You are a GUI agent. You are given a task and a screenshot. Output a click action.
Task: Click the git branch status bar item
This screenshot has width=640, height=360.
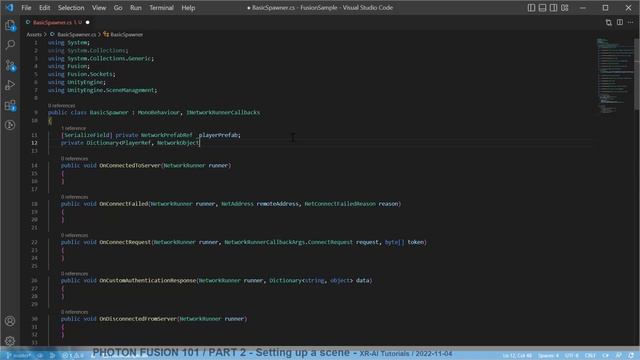coord(19,356)
